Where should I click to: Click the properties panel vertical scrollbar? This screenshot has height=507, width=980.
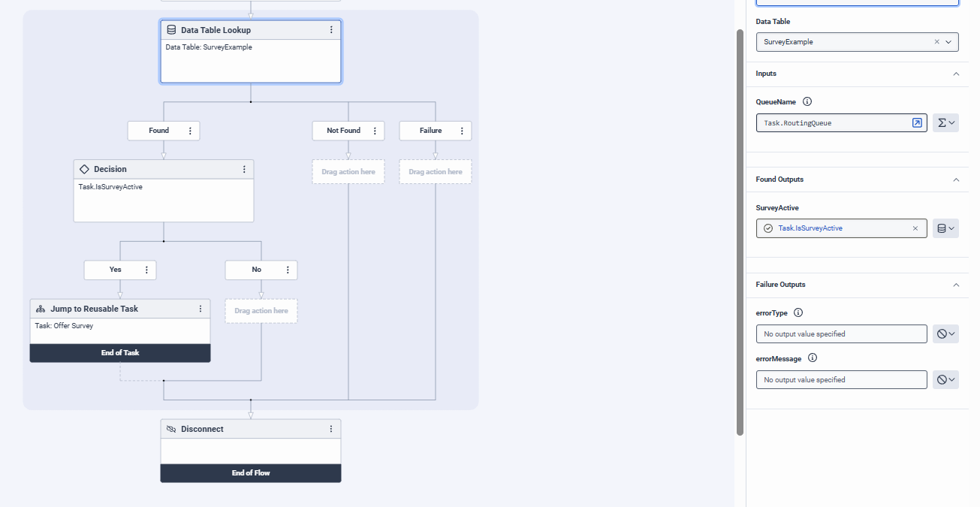[x=740, y=225]
